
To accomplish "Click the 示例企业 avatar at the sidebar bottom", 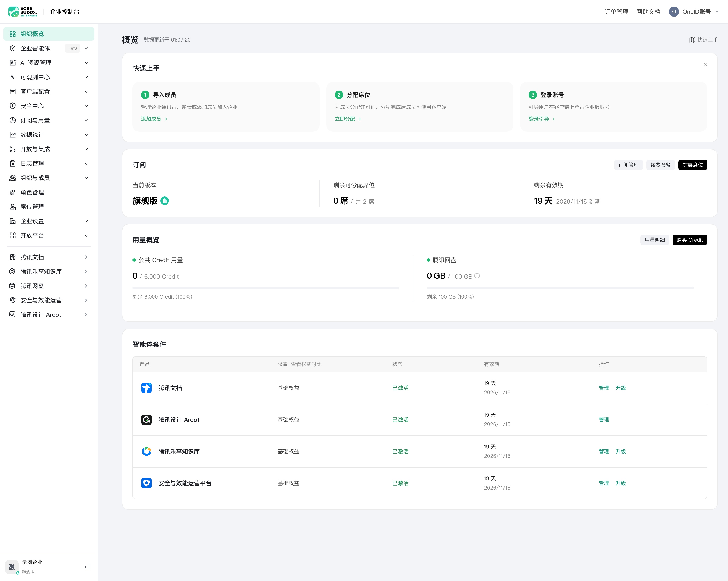I will coord(12,567).
